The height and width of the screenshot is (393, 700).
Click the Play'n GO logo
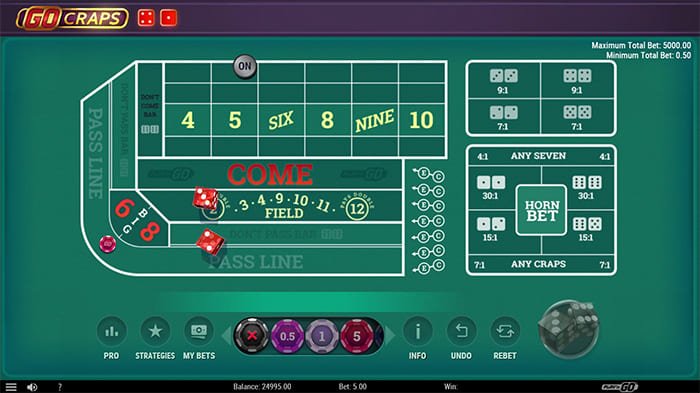[619, 387]
